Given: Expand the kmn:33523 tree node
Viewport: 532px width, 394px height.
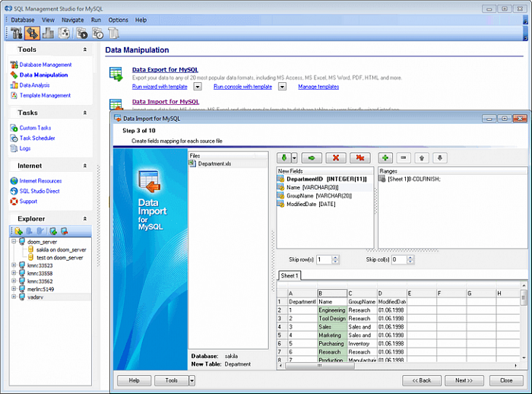Looking at the screenshot, I should tap(14, 265).
